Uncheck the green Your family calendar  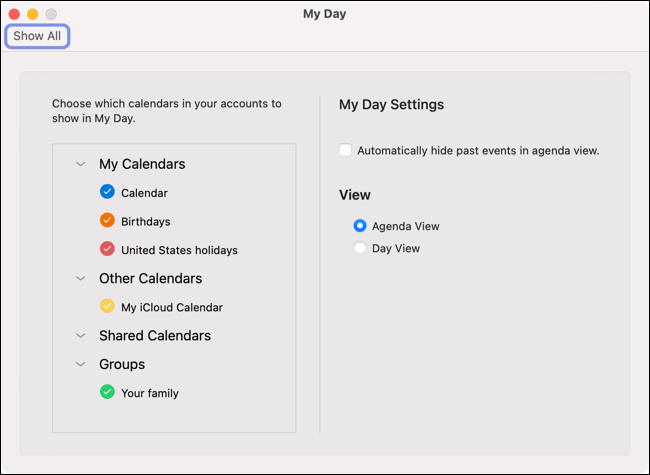(x=107, y=393)
